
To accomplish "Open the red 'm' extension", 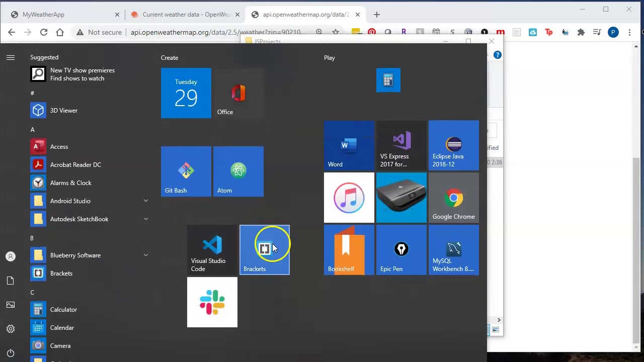I will (x=501, y=32).
